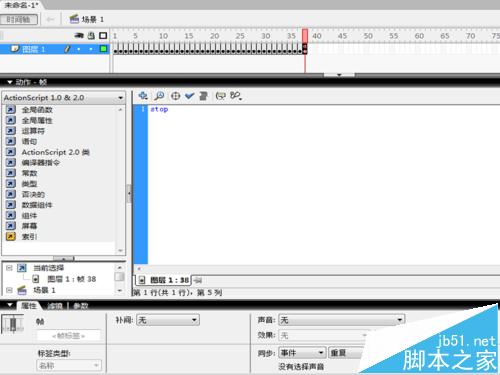Collapse the 场景 1 tree node expander
Screen dimensions: 500x375
10,290
